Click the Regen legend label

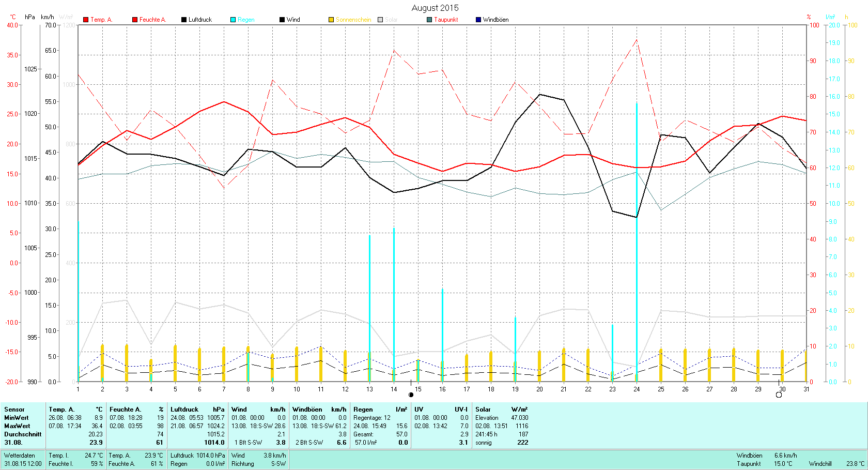coord(246,20)
